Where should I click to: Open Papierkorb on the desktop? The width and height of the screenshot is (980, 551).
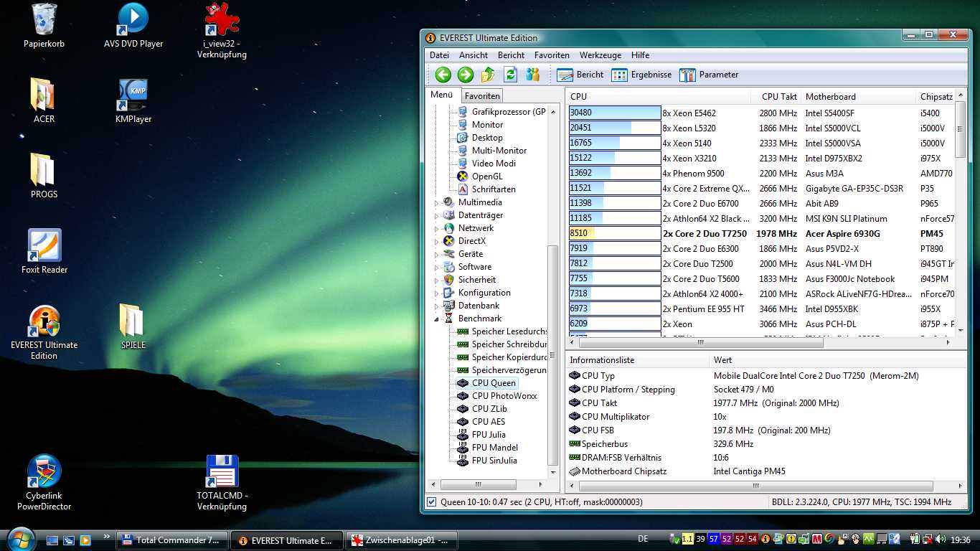[44, 26]
